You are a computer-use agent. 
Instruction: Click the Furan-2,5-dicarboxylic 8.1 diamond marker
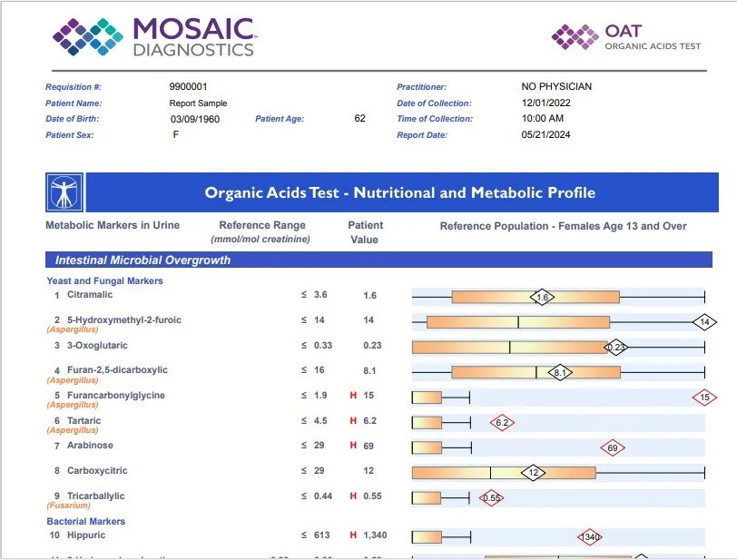pos(560,373)
